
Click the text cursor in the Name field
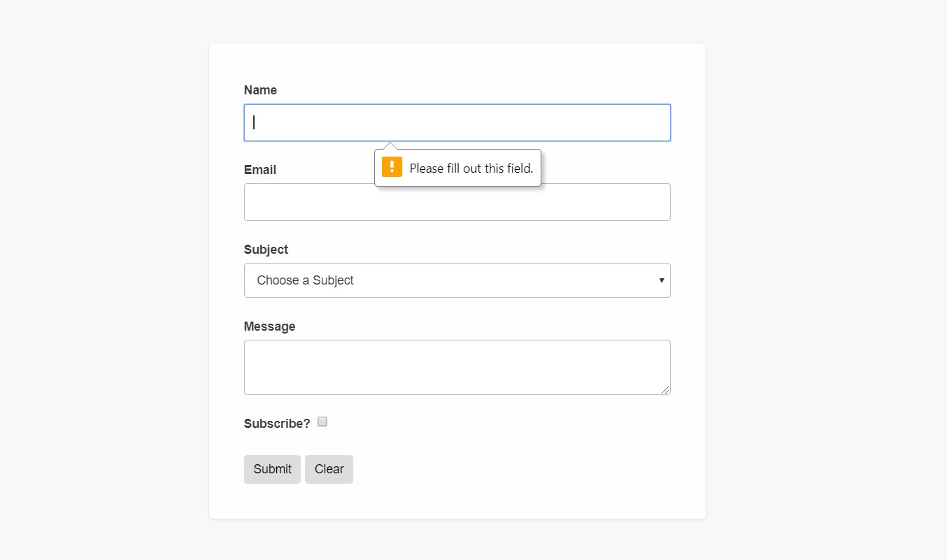[x=254, y=123]
